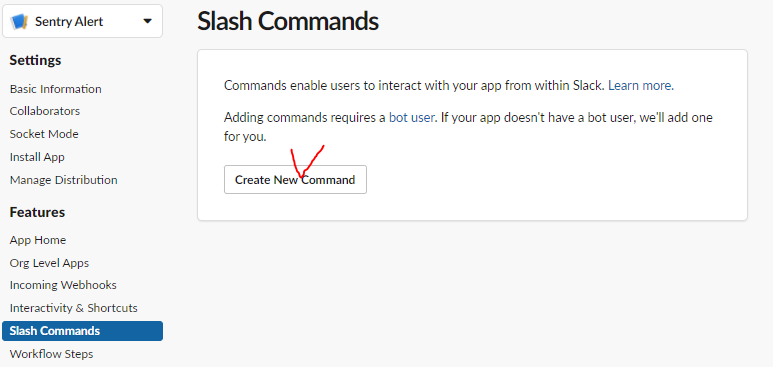The height and width of the screenshot is (367, 773).
Task: Open the app selector dropdown arrow
Action: click(147, 21)
